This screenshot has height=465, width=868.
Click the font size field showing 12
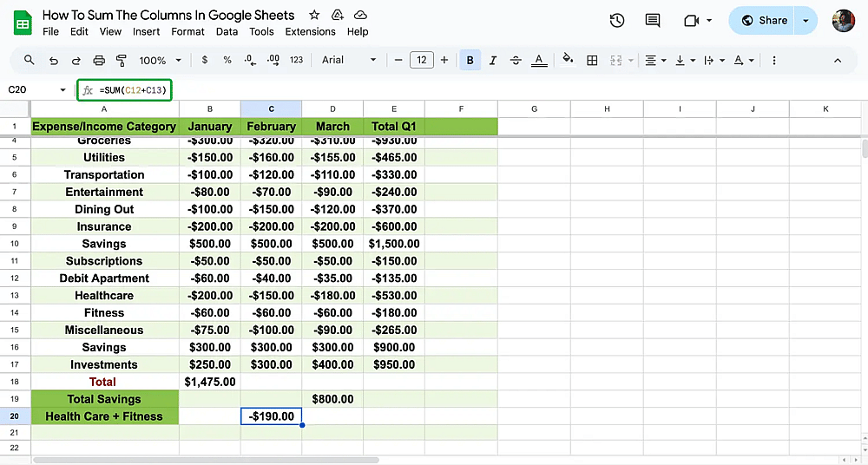[x=421, y=60]
